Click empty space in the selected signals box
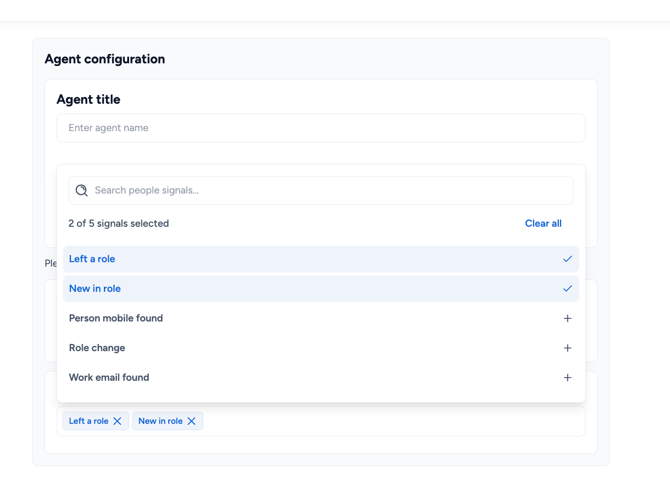 400,421
